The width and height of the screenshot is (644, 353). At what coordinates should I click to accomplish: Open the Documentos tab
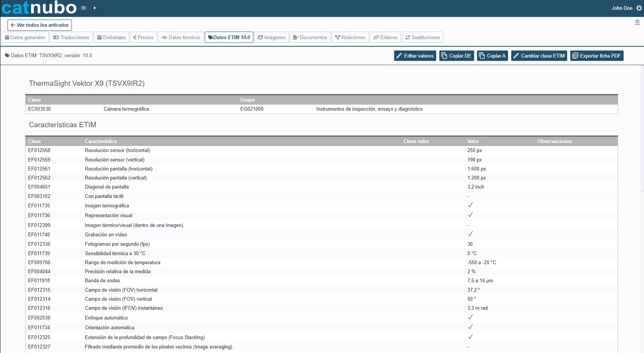[310, 38]
